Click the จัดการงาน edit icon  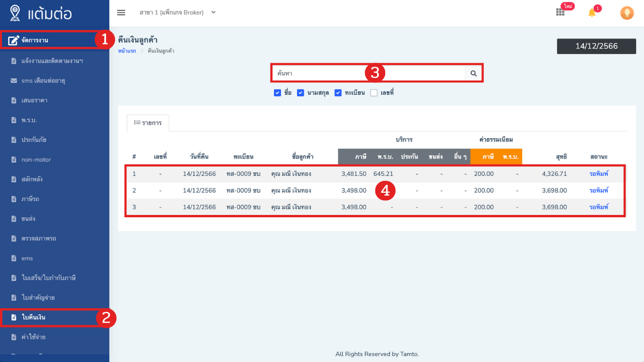point(14,40)
